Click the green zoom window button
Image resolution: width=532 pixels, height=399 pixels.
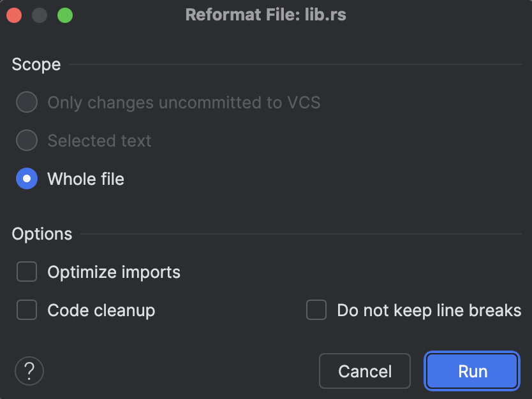pyautogui.click(x=65, y=15)
